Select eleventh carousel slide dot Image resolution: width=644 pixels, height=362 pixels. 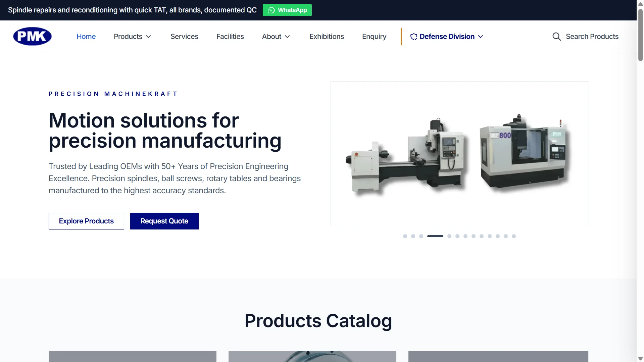click(x=498, y=236)
